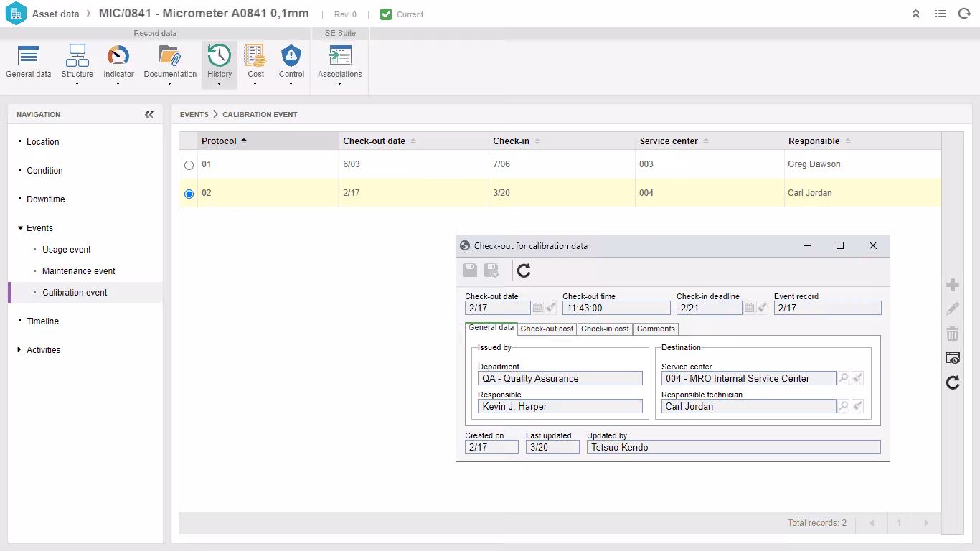Clear the Service center field with eraser icon
Image resolution: width=980 pixels, height=551 pixels.
click(857, 378)
